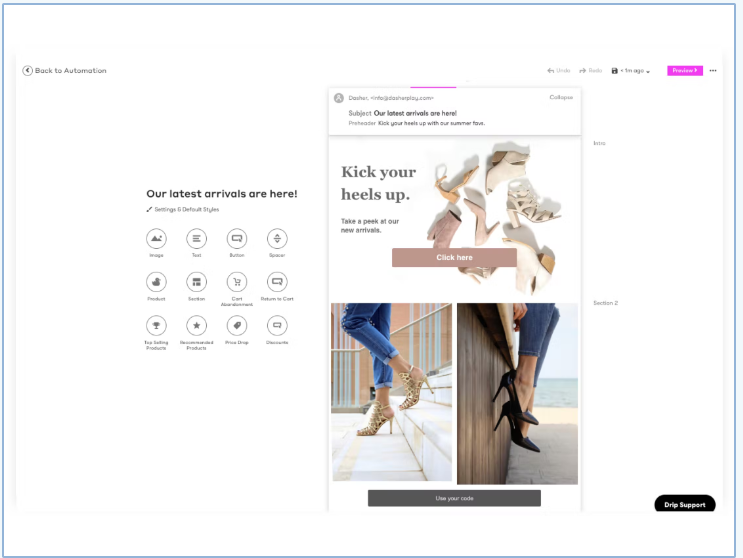This screenshot has width=743, height=558.
Task: Click the 'Use your code' button
Action: 454,498
